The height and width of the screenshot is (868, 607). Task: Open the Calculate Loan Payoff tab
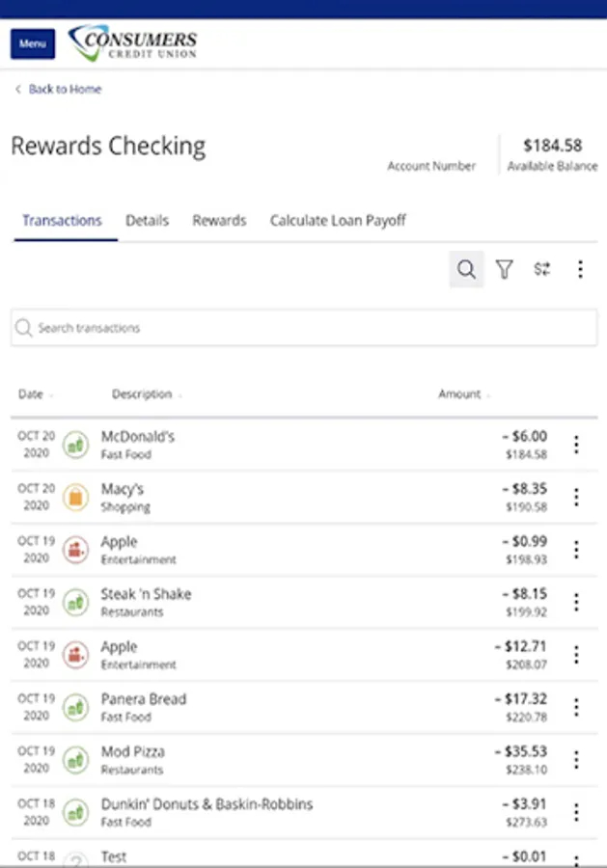338,220
